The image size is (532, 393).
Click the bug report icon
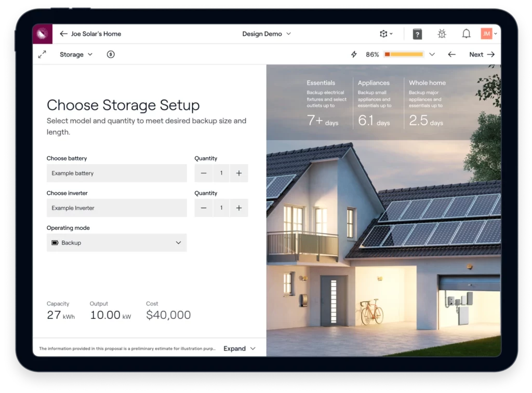pyautogui.click(x=442, y=34)
